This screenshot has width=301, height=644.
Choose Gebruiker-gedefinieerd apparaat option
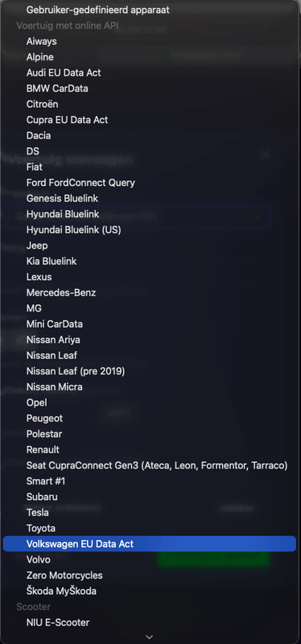coord(150,10)
